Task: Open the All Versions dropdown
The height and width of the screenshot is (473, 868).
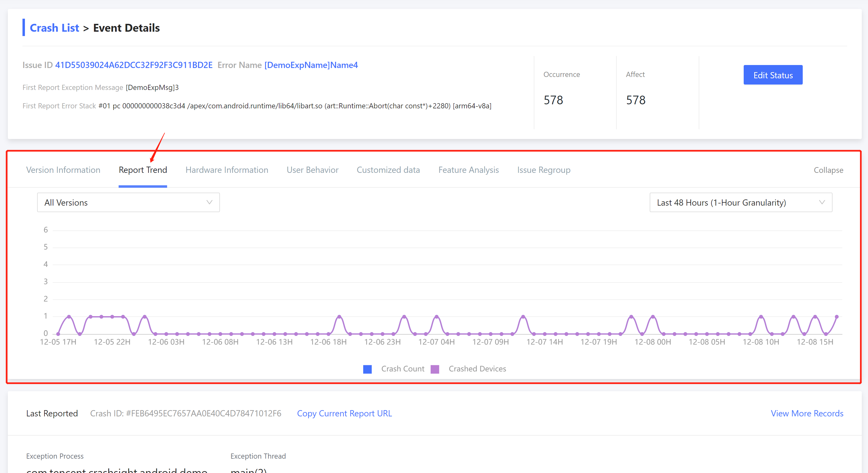Action: click(128, 202)
